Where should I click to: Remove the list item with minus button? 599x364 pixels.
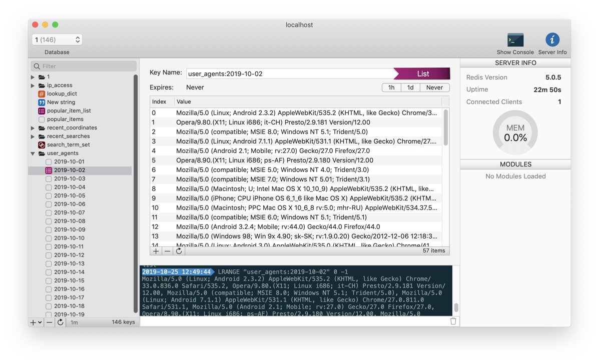pos(167,251)
